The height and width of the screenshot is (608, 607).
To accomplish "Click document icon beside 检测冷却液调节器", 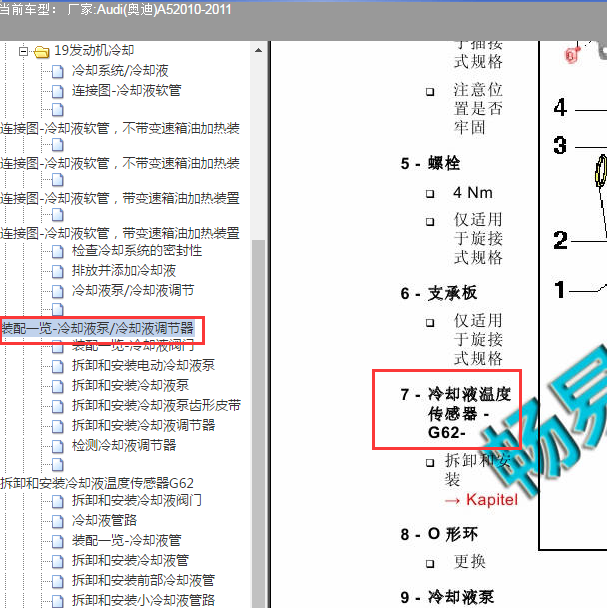I will point(58,446).
